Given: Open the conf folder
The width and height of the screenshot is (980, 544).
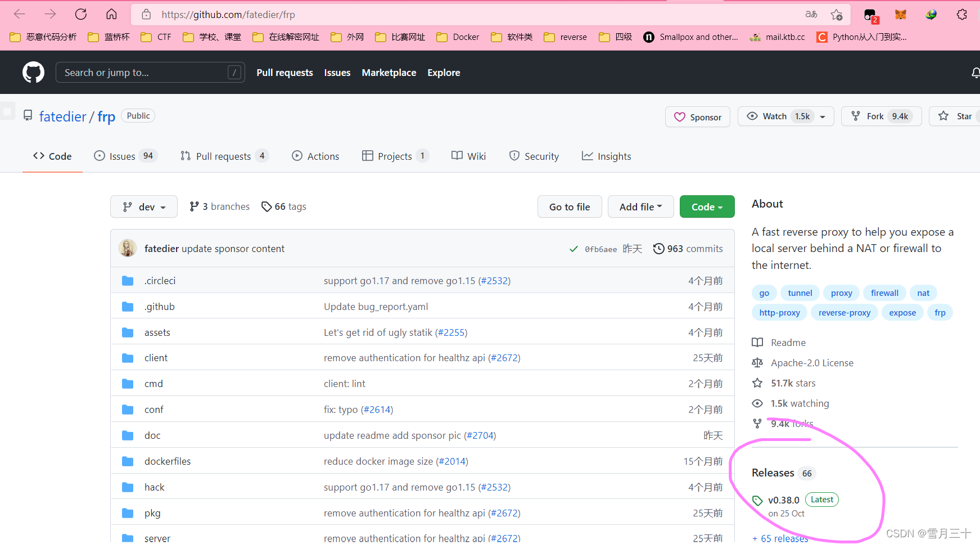Looking at the screenshot, I should (154, 410).
